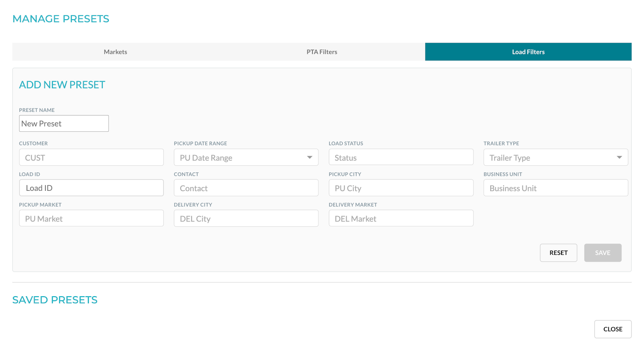Focus the DEL City input field
Image resolution: width=644 pixels, height=349 pixels.
click(x=246, y=218)
